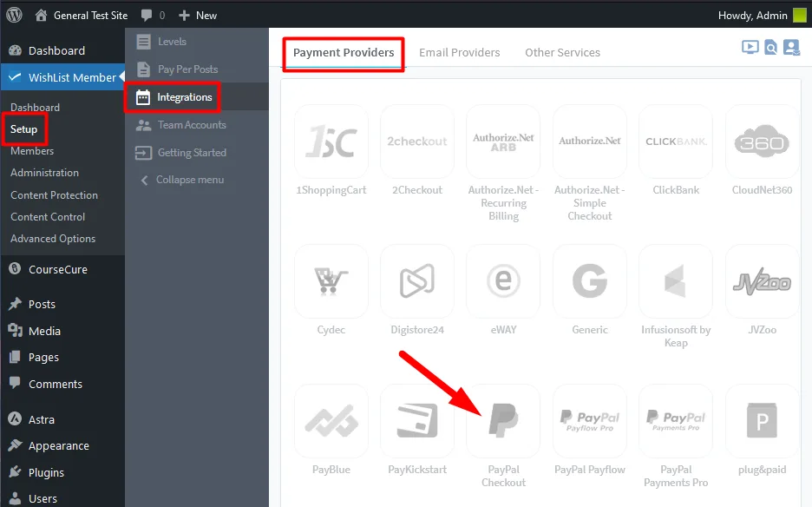This screenshot has width=812, height=507.
Task: Click the General Test Site name
Action: [x=90, y=16]
